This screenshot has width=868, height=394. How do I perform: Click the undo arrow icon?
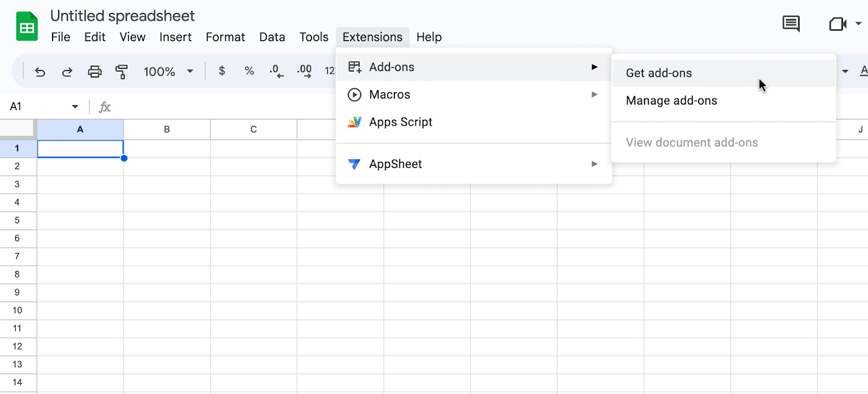point(40,72)
